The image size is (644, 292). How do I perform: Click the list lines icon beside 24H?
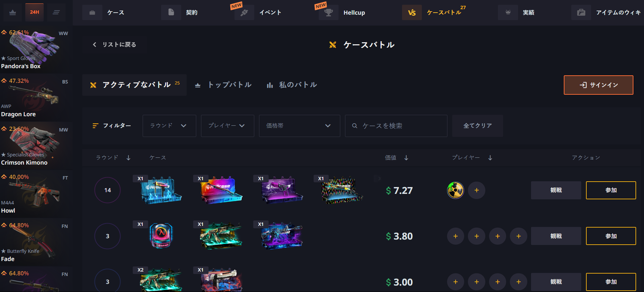56,12
